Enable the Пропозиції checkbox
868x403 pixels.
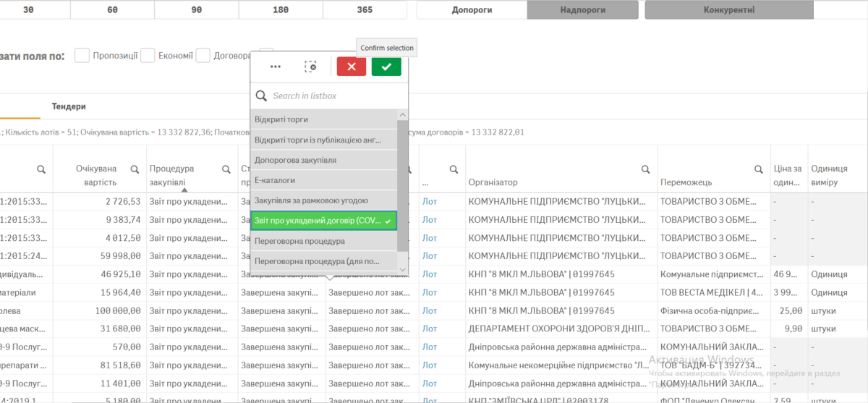(82, 56)
